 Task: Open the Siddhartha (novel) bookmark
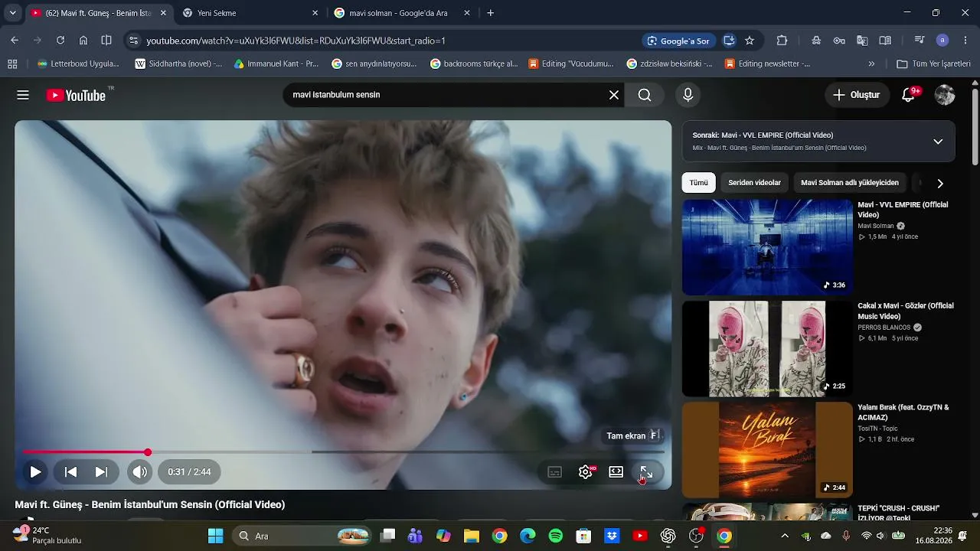[178, 64]
